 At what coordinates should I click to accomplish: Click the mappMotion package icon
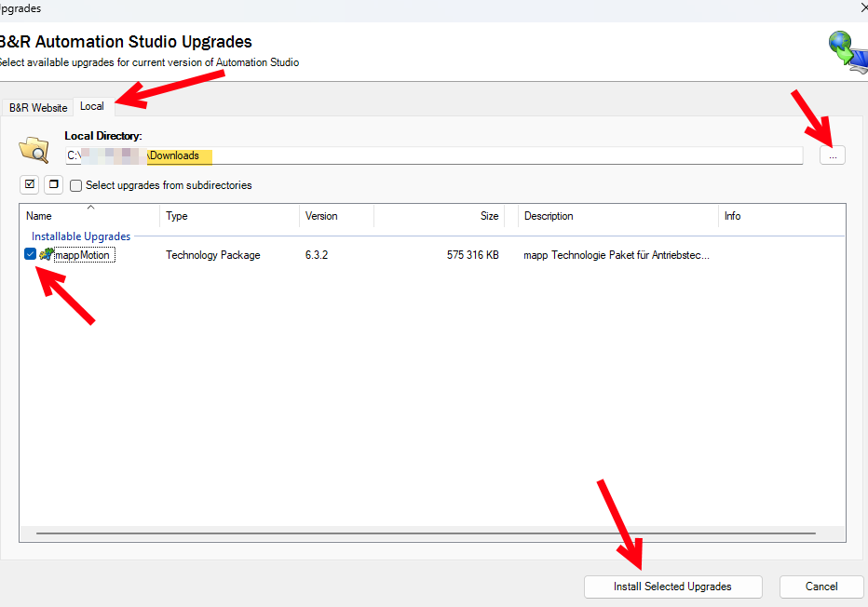46,254
